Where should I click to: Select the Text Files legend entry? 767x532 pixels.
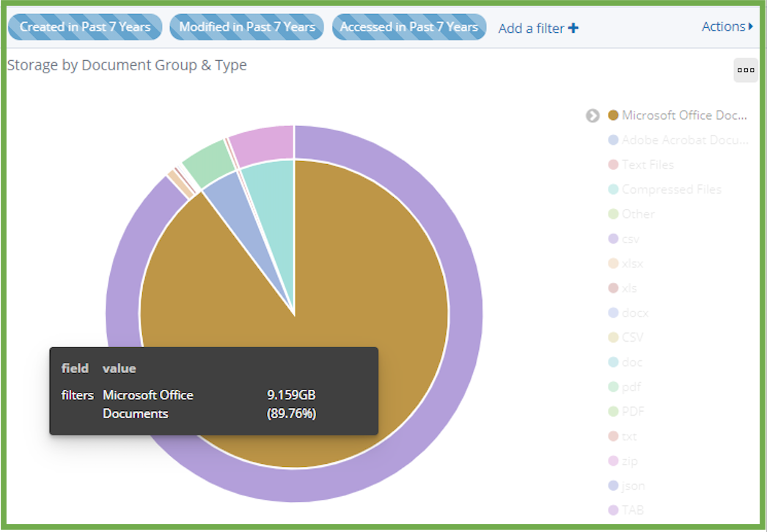(x=647, y=165)
